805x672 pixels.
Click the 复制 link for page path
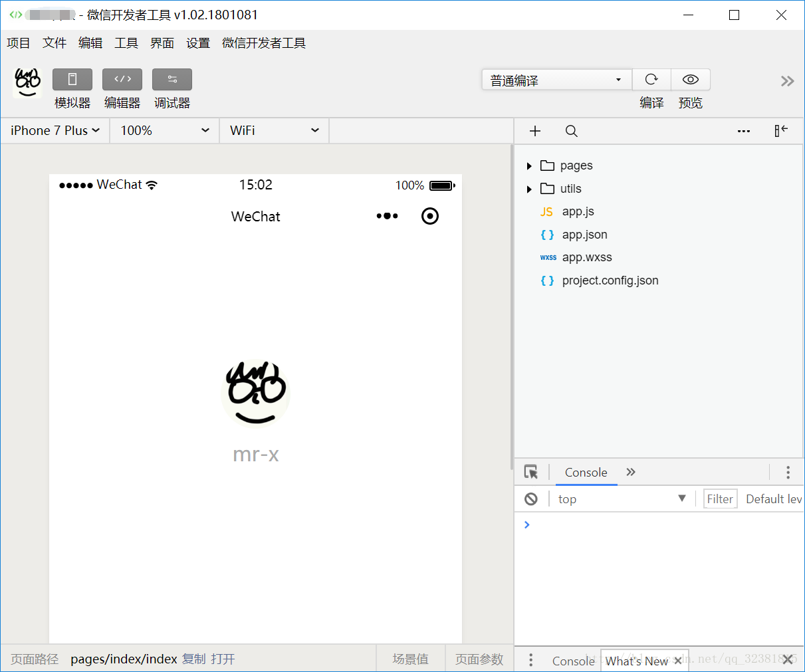(x=194, y=659)
